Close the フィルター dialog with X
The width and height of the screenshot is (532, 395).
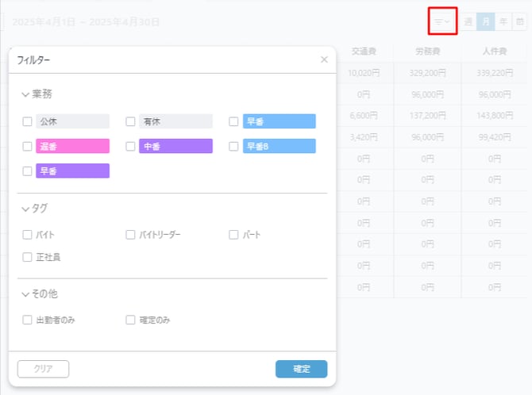(x=324, y=59)
